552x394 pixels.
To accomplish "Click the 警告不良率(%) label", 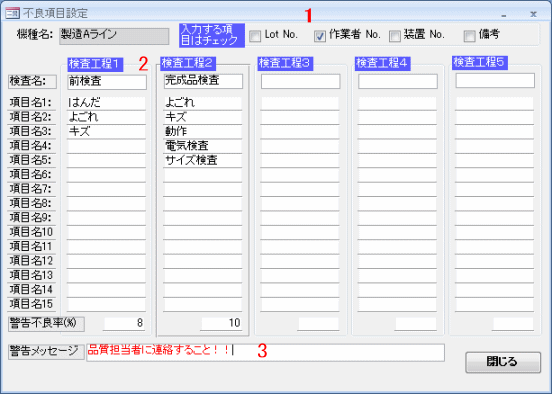I will pyautogui.click(x=46, y=324).
